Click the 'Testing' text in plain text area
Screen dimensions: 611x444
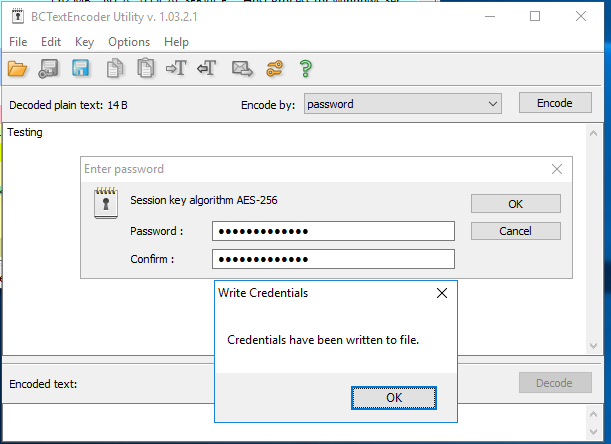[x=25, y=133]
